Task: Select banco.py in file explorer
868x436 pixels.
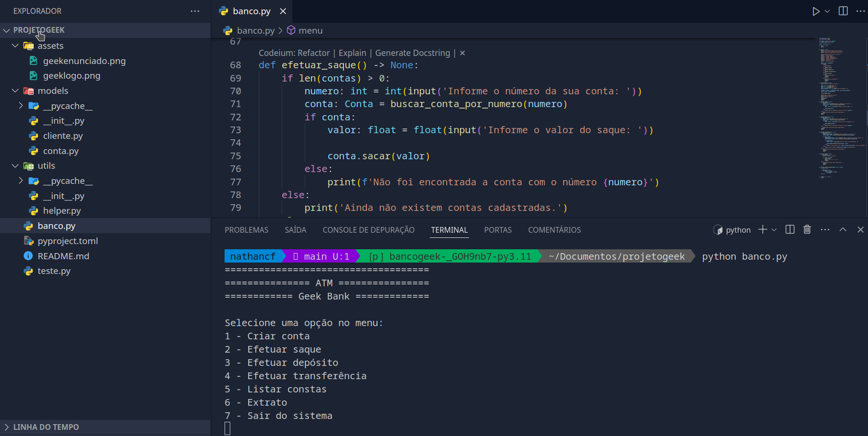Action: pos(105,226)
